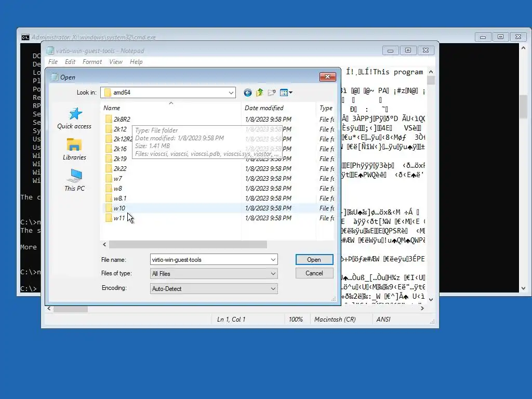This screenshot has width=532, height=399.
Task: Open the Notepad Edit menu
Action: pos(70,62)
